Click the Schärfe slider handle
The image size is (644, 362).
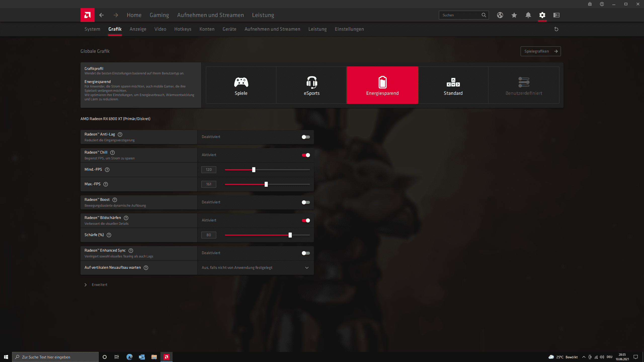(x=290, y=235)
